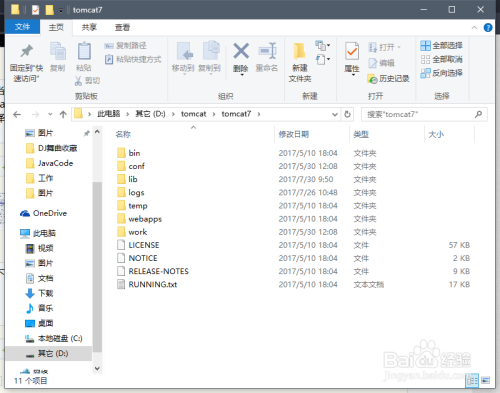This screenshot has height=393, width=500.
Task: Open the Easy access dropdown
Action: point(323,60)
